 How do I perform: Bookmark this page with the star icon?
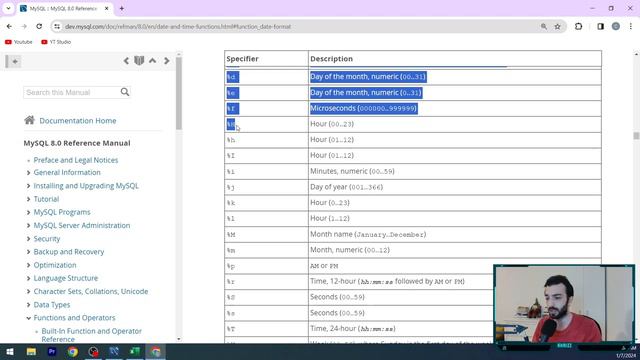click(557, 27)
